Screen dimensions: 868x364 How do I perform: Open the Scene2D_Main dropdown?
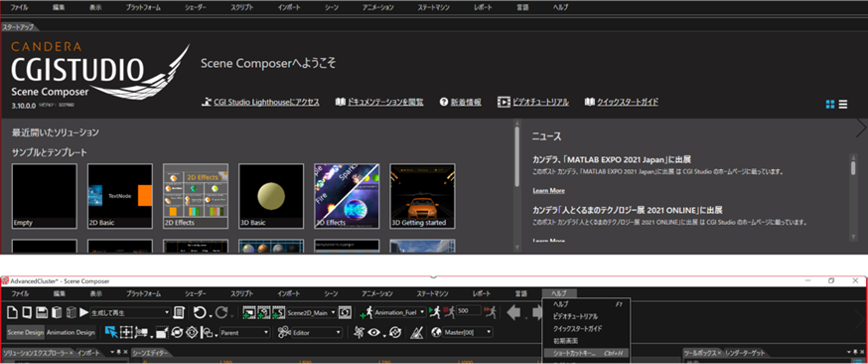click(333, 313)
